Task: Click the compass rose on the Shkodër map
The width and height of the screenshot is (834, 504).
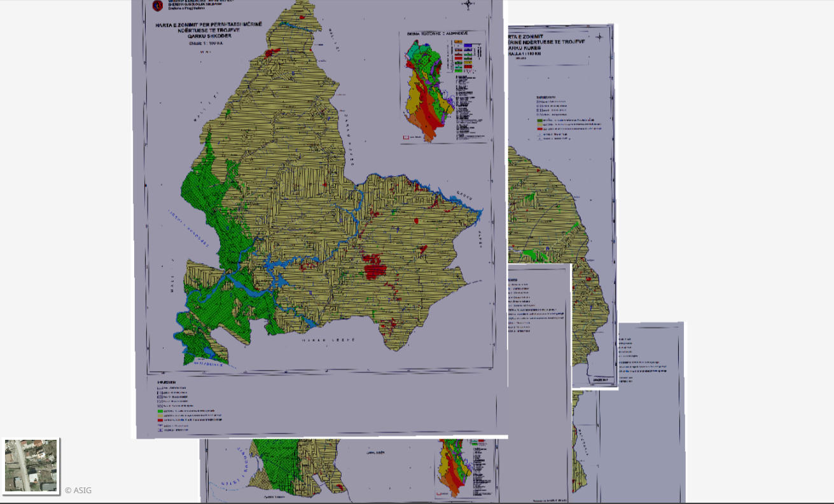Action: [x=469, y=6]
